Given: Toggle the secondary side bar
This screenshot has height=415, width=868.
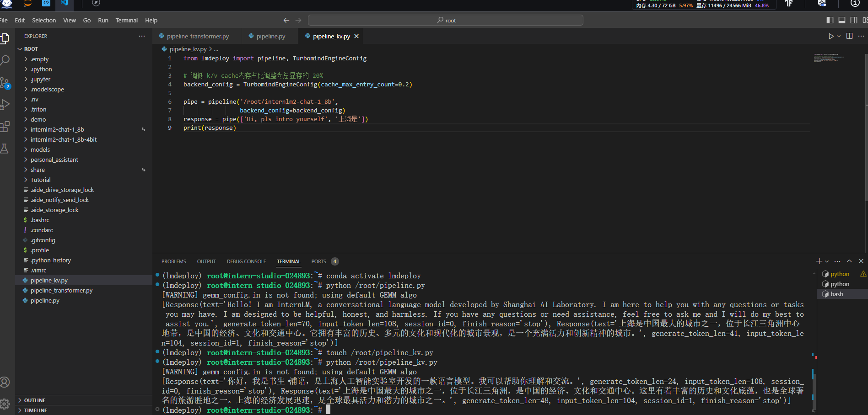Looking at the screenshot, I should (854, 20).
